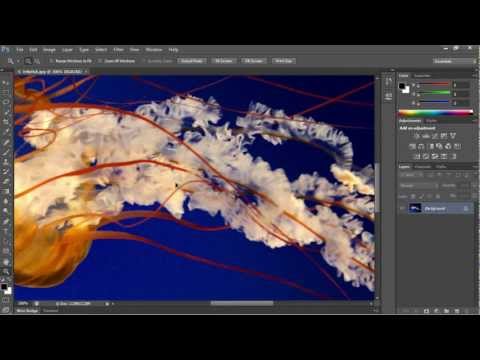This screenshot has width=480, height=360.
Task: Add a Curves adjustment
Action: click(435, 136)
